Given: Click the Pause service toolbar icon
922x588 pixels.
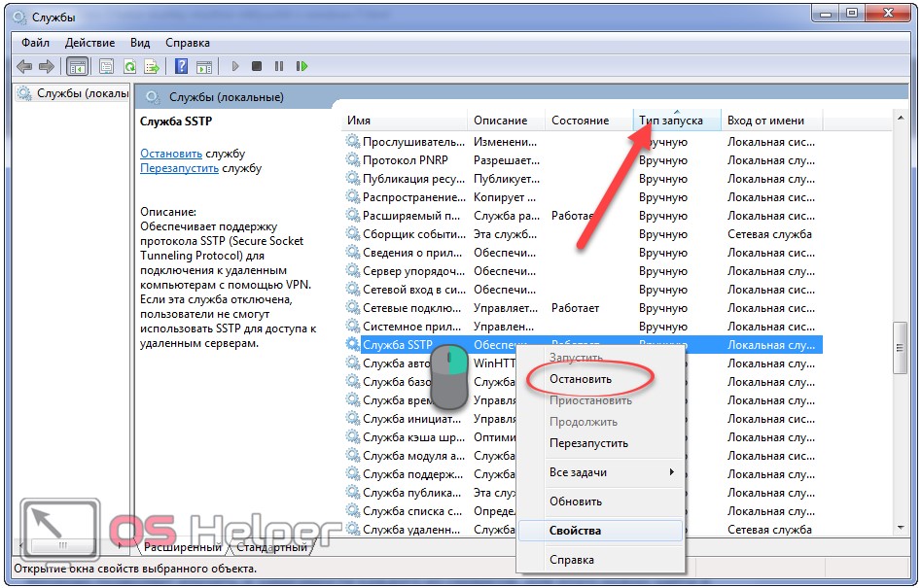Looking at the screenshot, I should (x=279, y=66).
